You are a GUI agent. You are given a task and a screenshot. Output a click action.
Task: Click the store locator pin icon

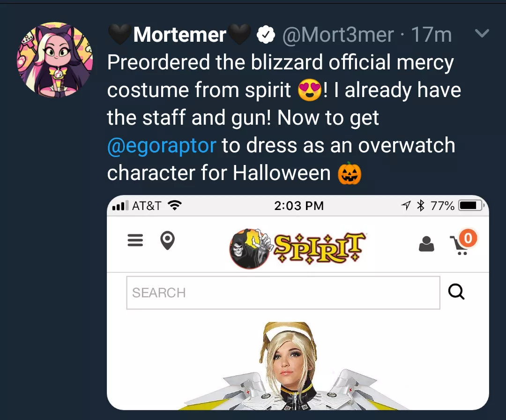click(168, 240)
